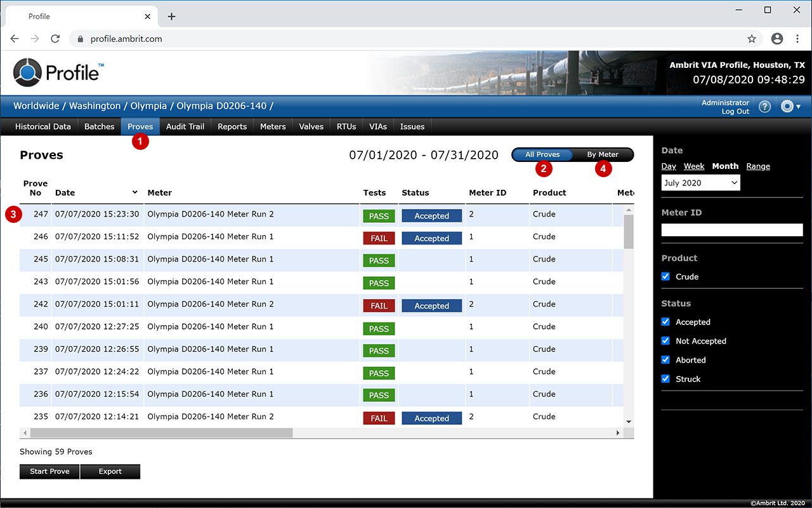
Task: Reload the page with browser refresh icon
Action: (55, 39)
